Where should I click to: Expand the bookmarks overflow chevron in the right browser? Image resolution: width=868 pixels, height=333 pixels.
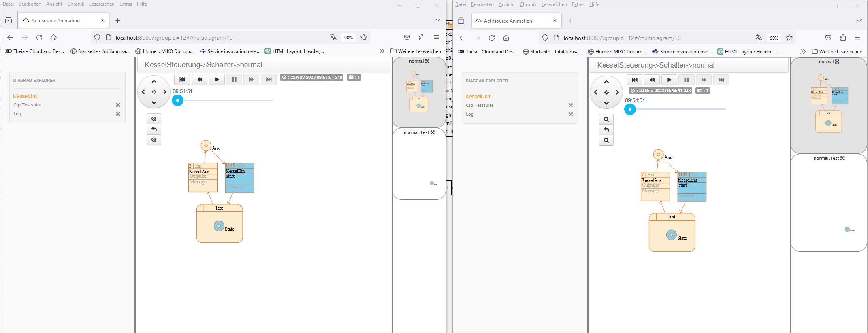pyautogui.click(x=803, y=52)
